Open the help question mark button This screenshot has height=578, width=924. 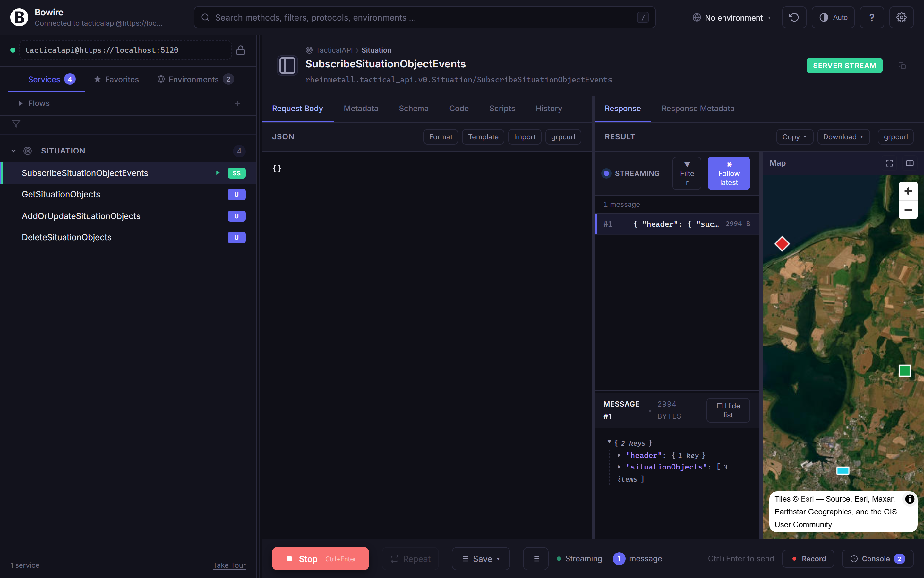872,18
